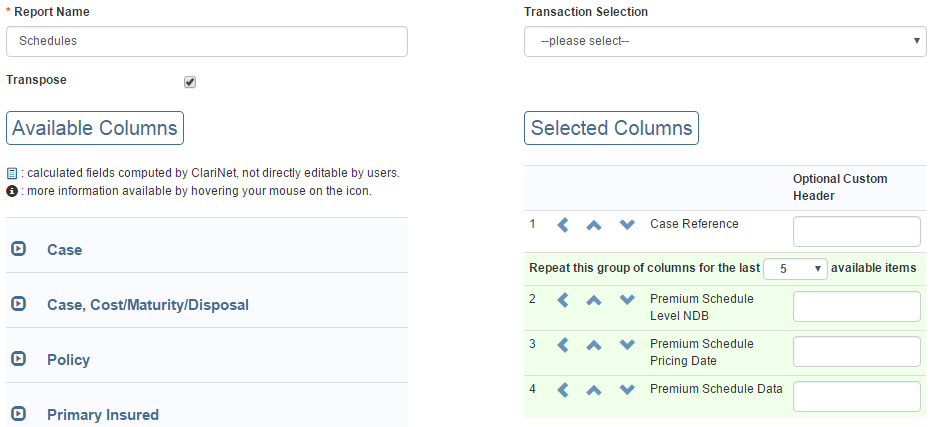
Task: Open the repeat group items count dropdown
Action: click(794, 269)
